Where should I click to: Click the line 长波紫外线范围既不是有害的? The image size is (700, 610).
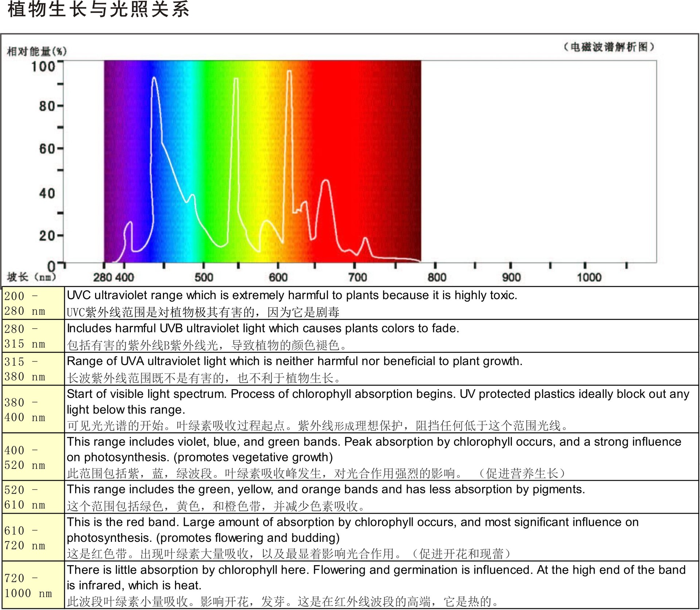coord(204,378)
